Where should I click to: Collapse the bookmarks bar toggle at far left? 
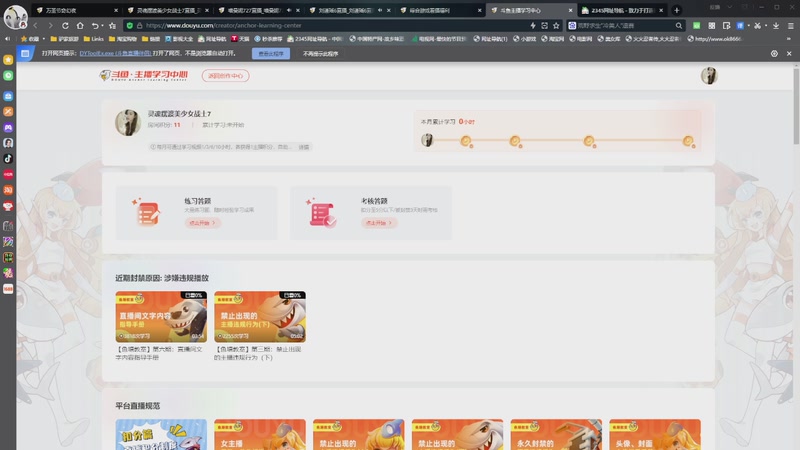pyautogui.click(x=7, y=39)
